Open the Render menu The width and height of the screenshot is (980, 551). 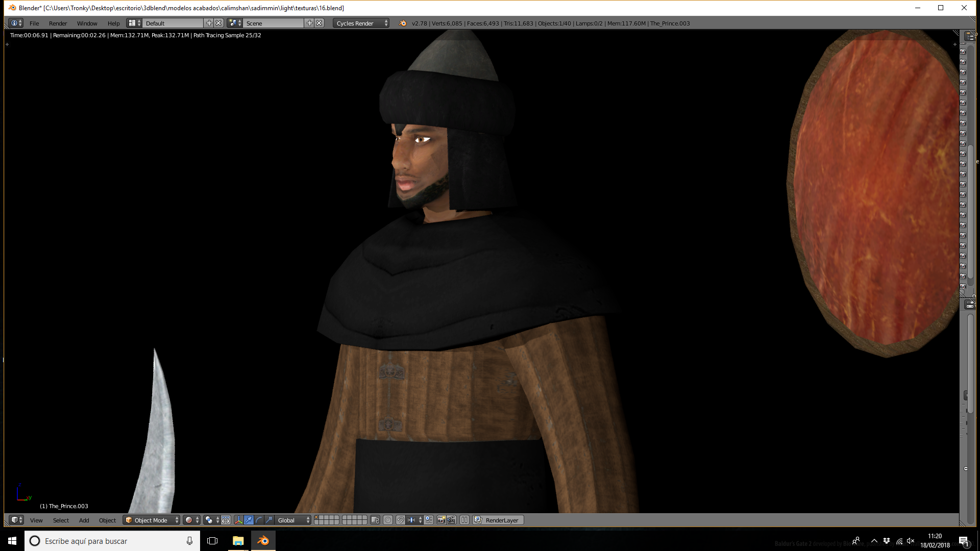(x=58, y=23)
